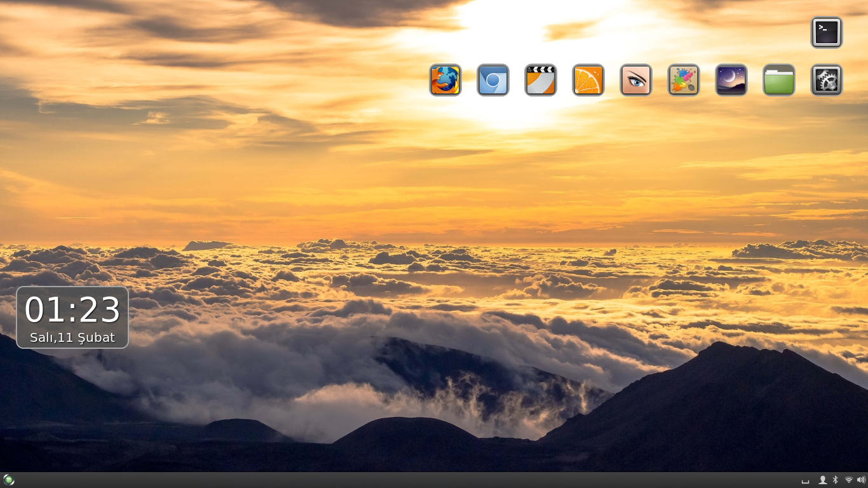Open the Wi-Fi network tray icon
Viewport: 868px width, 488px height.
pyautogui.click(x=848, y=480)
